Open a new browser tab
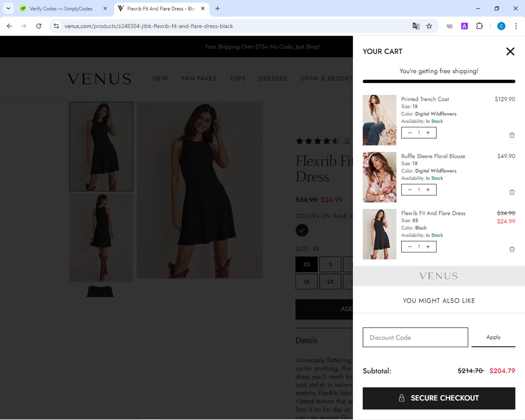 tap(217, 8)
